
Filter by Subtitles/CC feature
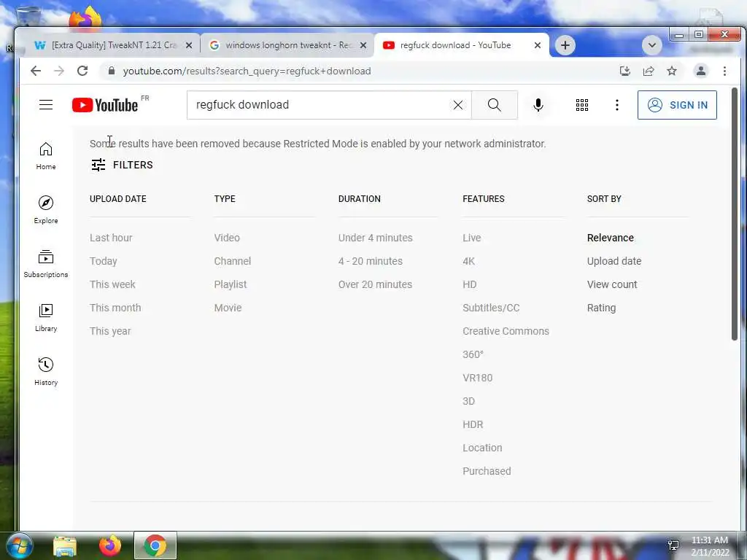tap(491, 308)
